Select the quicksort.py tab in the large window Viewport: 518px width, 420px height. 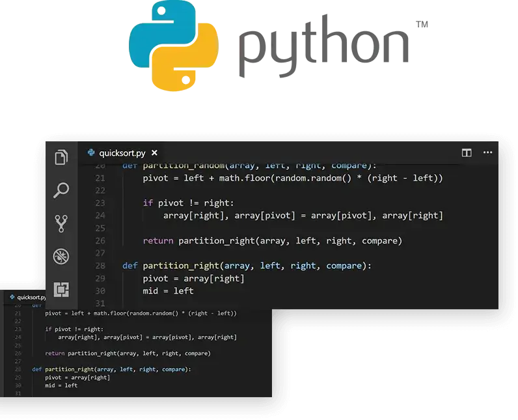click(x=122, y=153)
